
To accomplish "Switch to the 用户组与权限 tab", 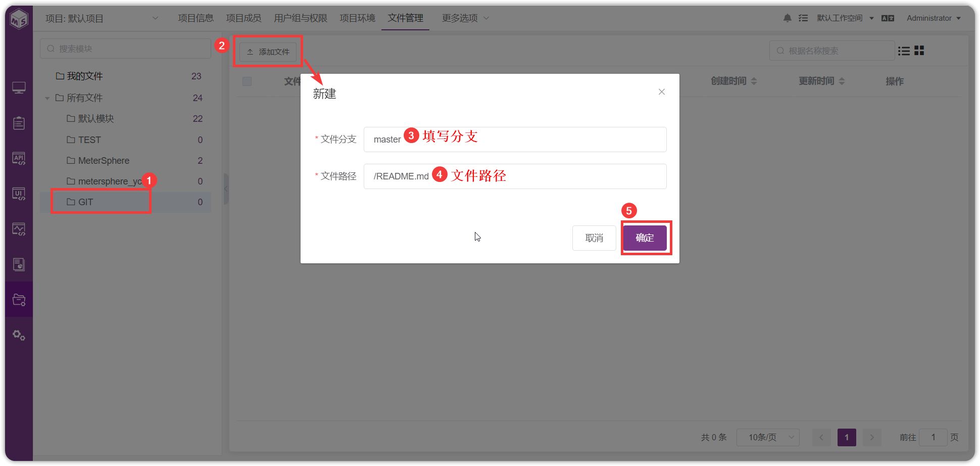I will pos(301,18).
